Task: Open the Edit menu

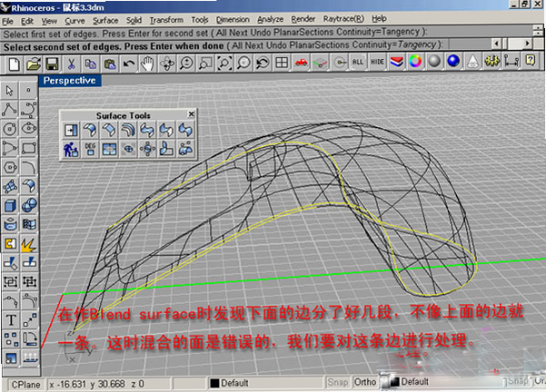Action: (27, 21)
